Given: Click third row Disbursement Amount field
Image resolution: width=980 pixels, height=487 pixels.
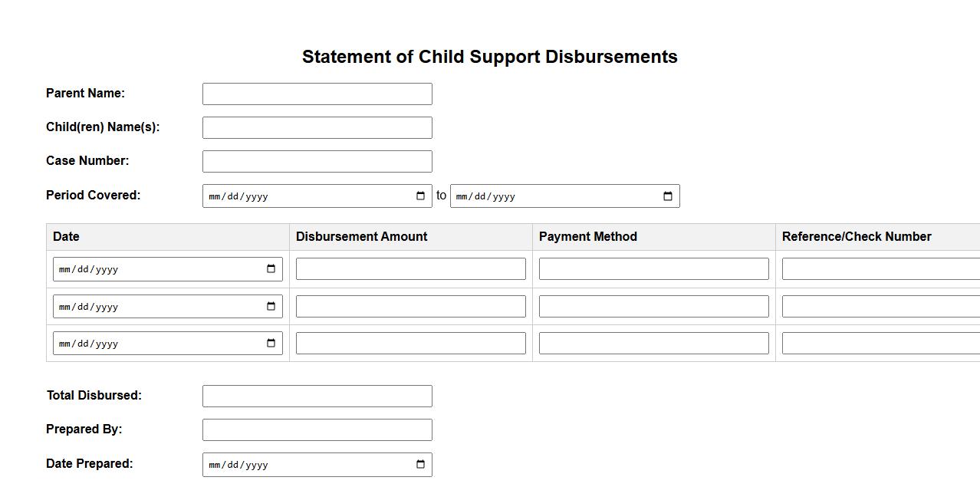Looking at the screenshot, I should [x=410, y=344].
